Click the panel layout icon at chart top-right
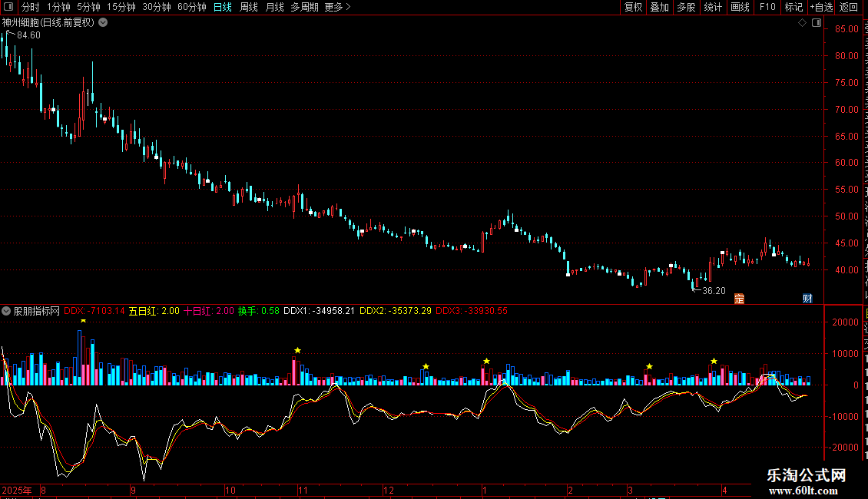The image size is (868, 499). coord(817,23)
